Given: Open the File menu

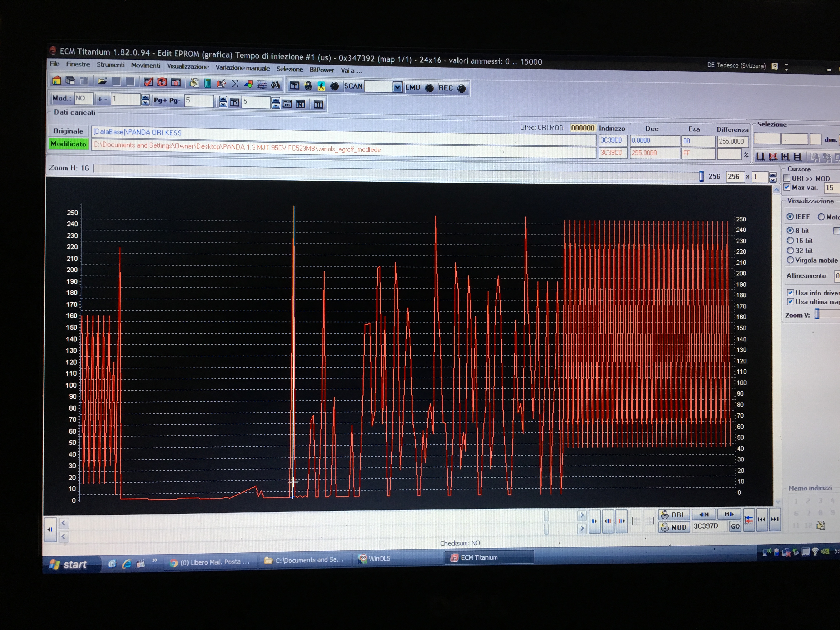Looking at the screenshot, I should [54, 64].
